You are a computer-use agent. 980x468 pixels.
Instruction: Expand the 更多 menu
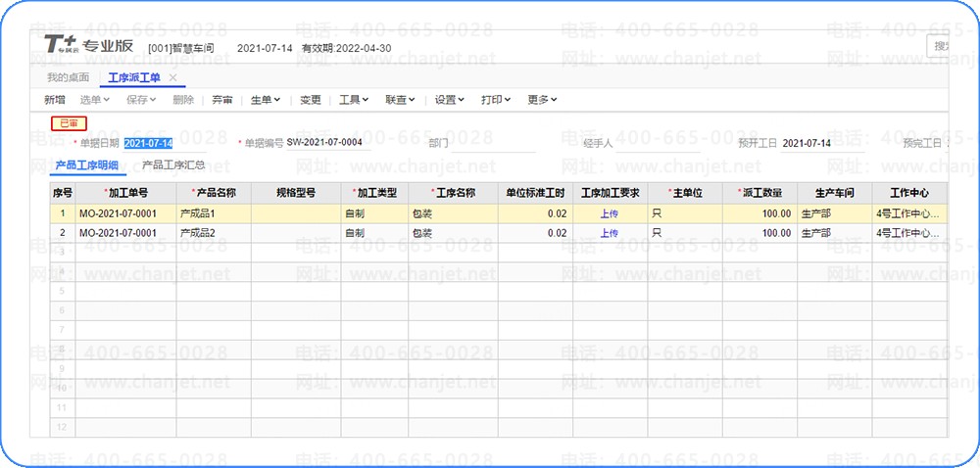[x=542, y=100]
